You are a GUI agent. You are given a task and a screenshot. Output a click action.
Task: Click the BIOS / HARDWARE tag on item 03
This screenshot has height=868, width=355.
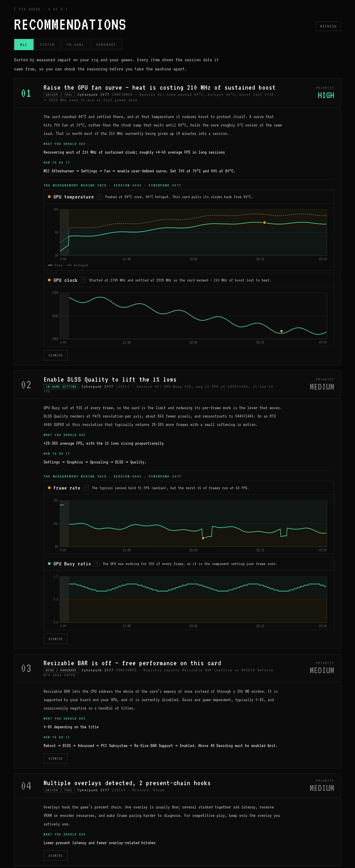pyautogui.click(x=61, y=670)
